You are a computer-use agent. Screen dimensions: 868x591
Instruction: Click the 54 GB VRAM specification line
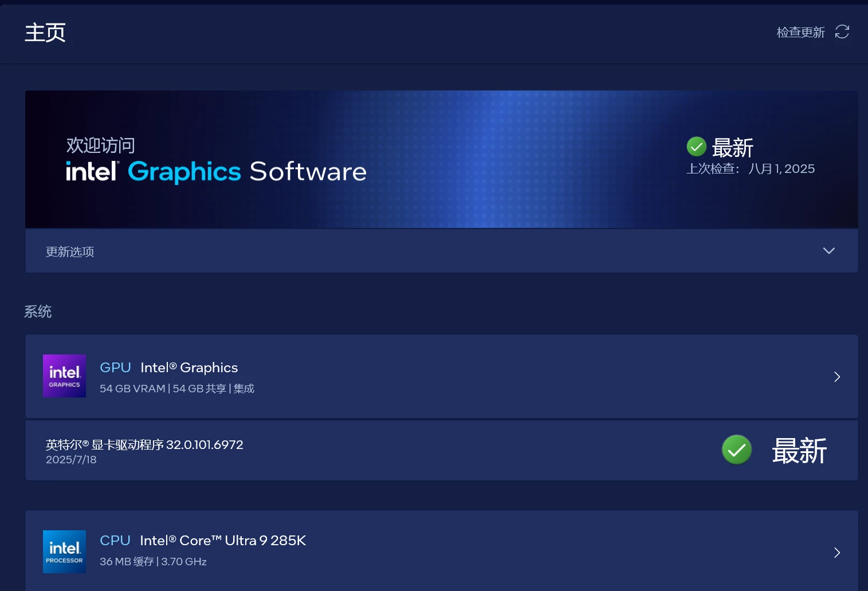pyautogui.click(x=177, y=388)
